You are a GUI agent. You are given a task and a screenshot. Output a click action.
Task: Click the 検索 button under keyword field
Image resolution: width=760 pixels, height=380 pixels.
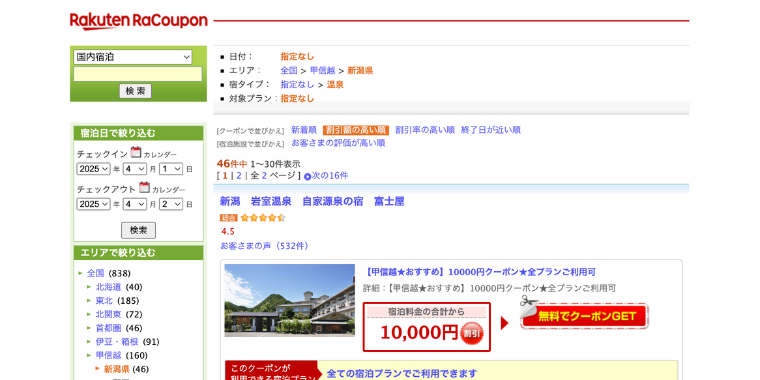[x=135, y=91]
